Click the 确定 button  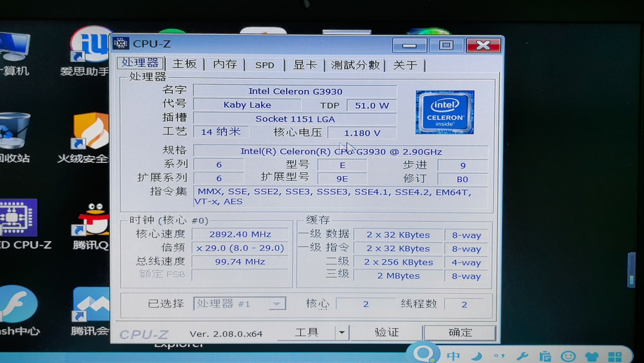460,332
